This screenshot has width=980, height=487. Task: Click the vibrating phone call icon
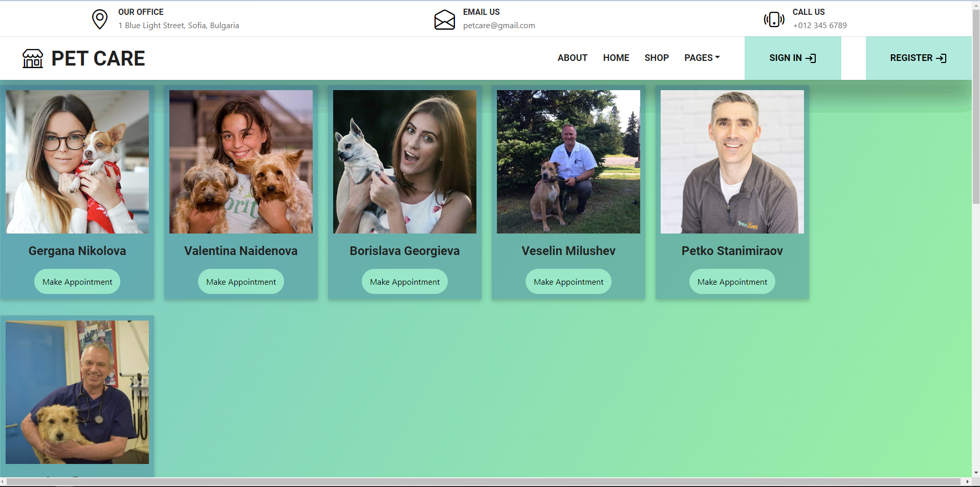point(774,19)
